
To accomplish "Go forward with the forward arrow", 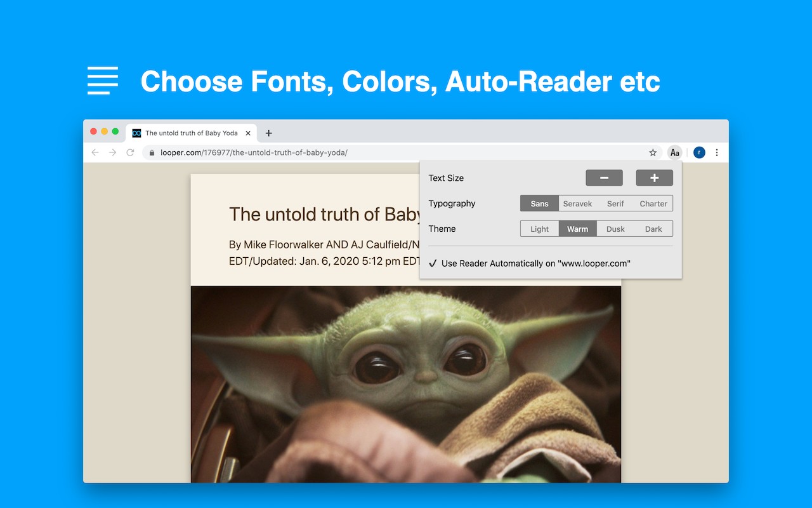I will pyautogui.click(x=112, y=152).
